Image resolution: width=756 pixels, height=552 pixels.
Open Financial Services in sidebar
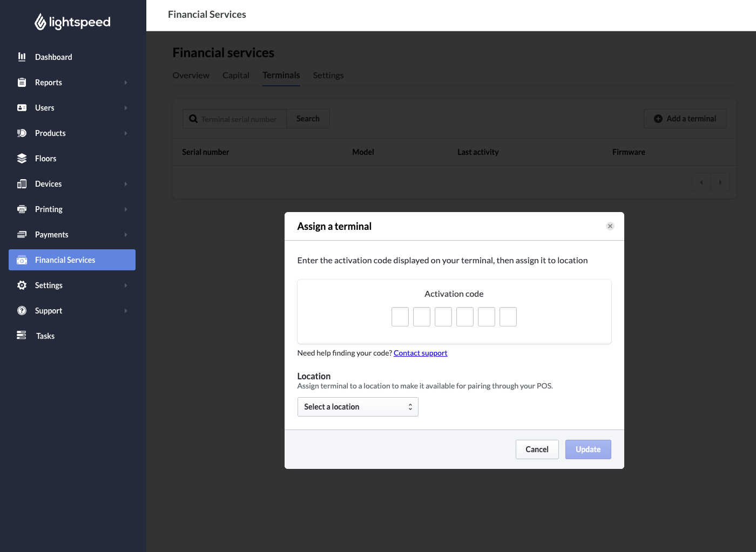coord(72,260)
